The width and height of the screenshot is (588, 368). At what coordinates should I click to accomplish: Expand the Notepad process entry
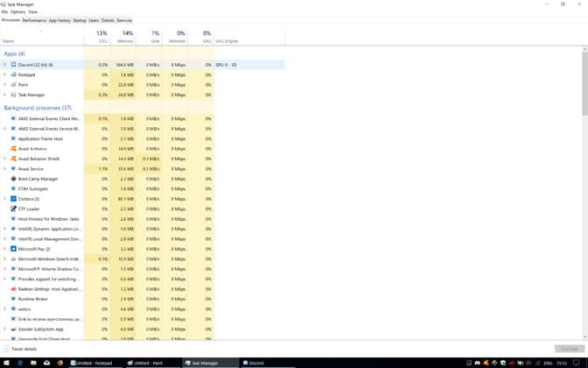[x=5, y=74]
